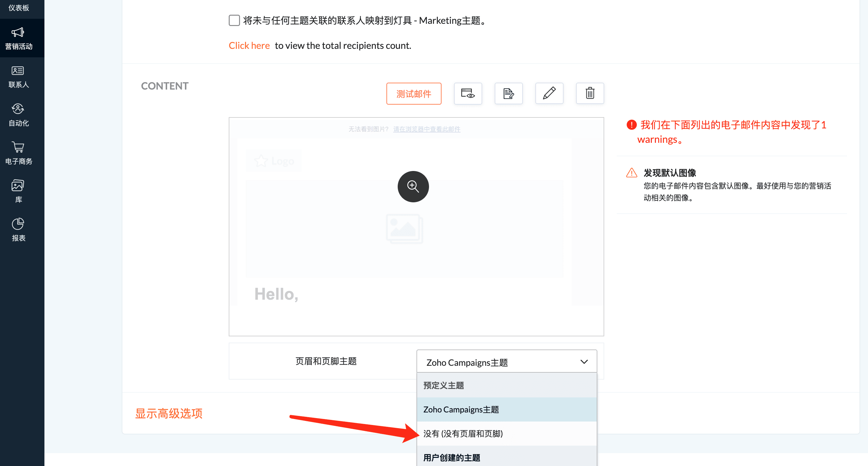Screen dimensions: 868x466
Task: Click the pencil edit content icon
Action: pyautogui.click(x=549, y=93)
